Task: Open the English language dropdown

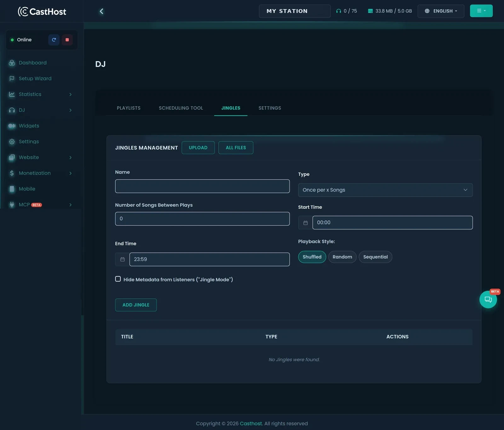Action: [x=441, y=11]
